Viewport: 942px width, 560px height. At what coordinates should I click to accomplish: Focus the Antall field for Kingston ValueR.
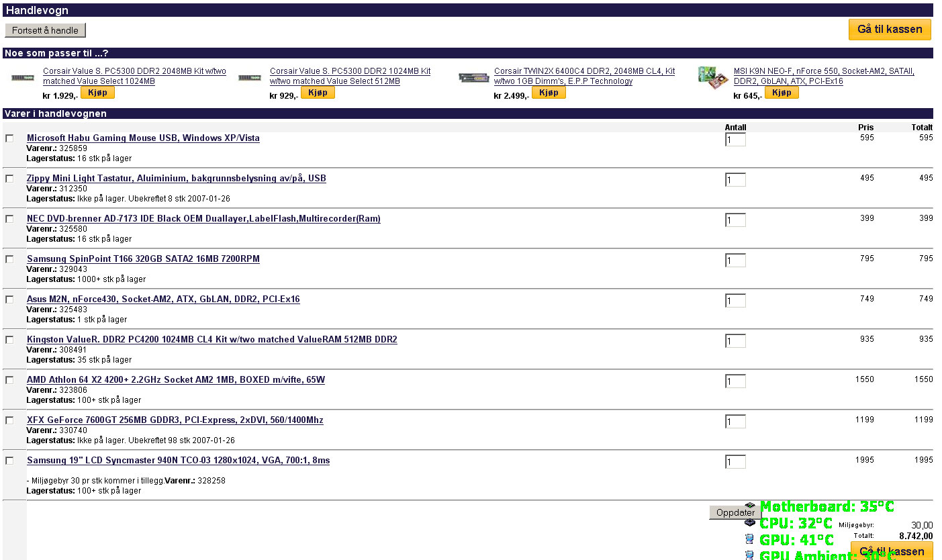[735, 341]
